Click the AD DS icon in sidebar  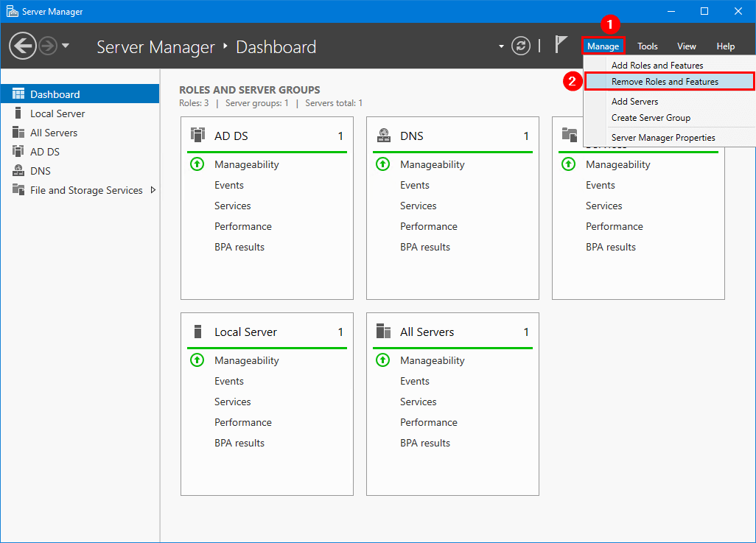18,152
